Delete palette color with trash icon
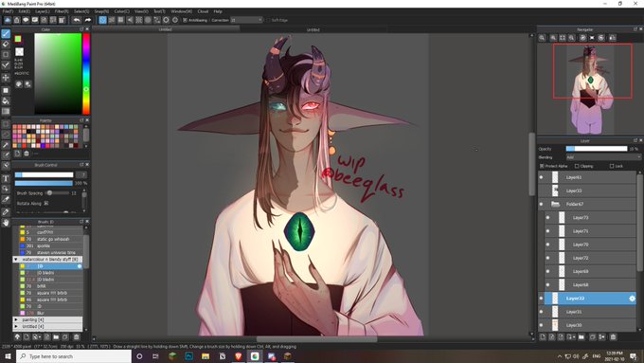Screen dimensions: 644x363 [27, 154]
